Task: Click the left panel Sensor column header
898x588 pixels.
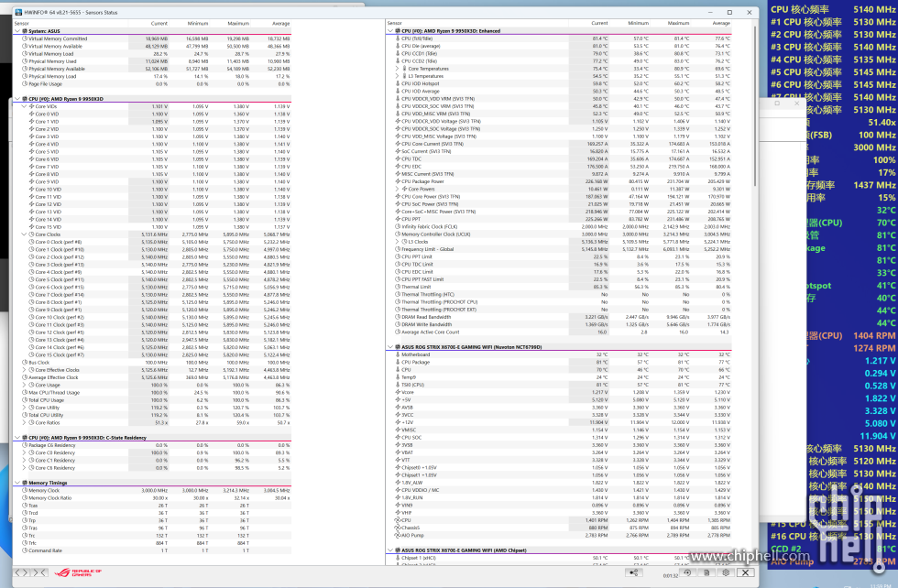Action: pyautogui.click(x=21, y=24)
